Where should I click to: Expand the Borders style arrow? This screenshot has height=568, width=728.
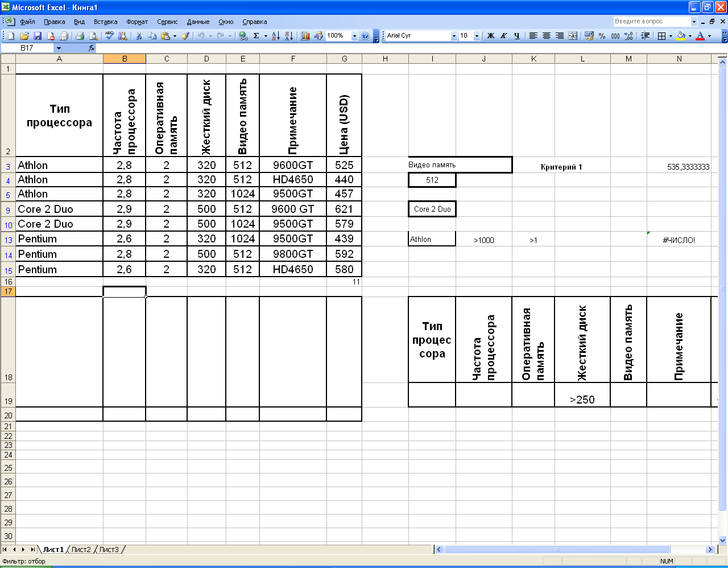(671, 36)
